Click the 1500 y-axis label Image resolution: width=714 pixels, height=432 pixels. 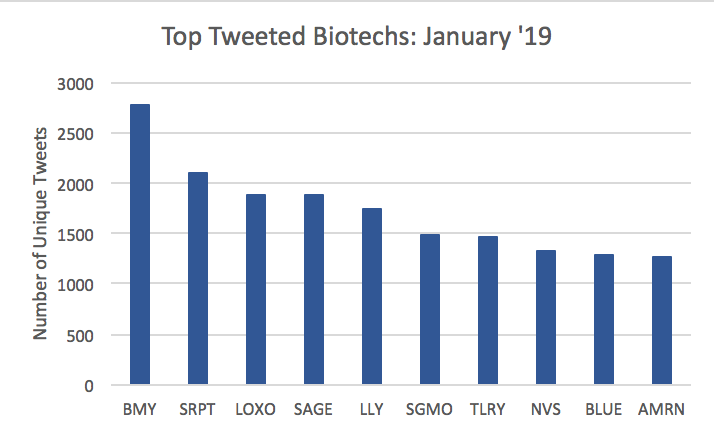75,235
